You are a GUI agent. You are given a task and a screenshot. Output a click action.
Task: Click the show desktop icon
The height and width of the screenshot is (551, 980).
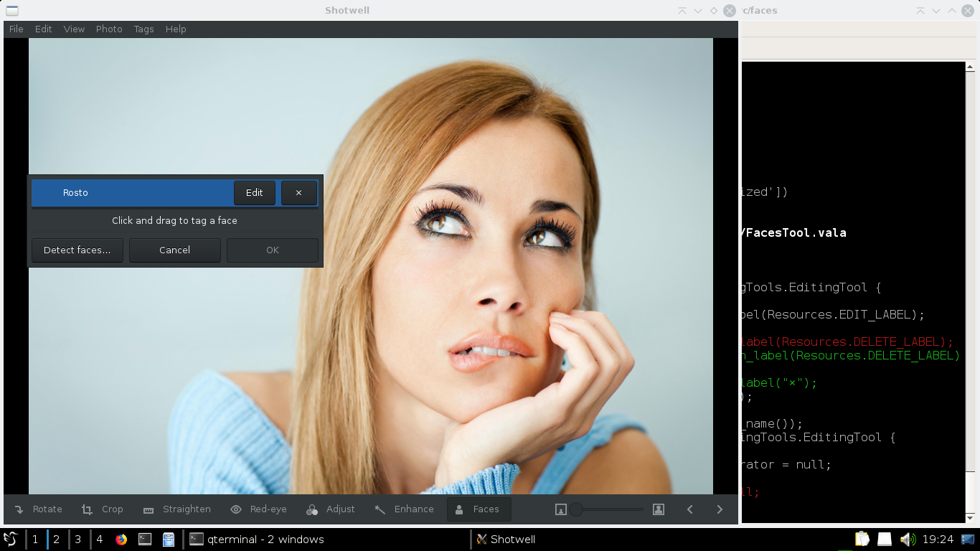968,540
